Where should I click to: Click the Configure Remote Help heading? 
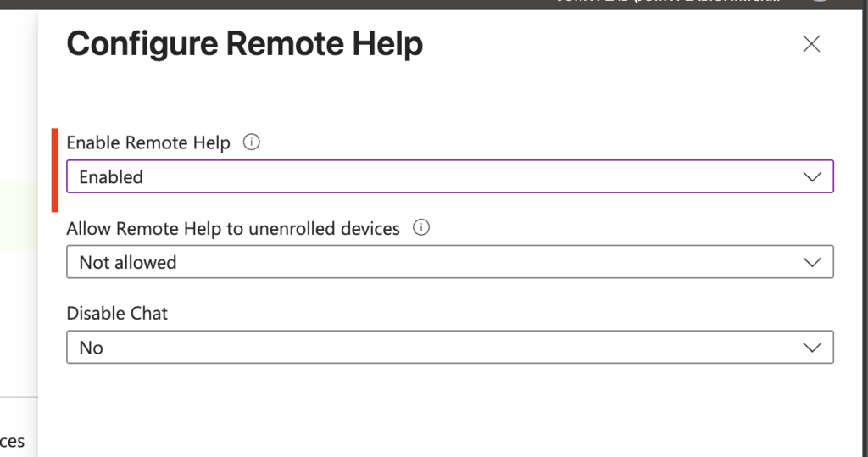point(245,44)
